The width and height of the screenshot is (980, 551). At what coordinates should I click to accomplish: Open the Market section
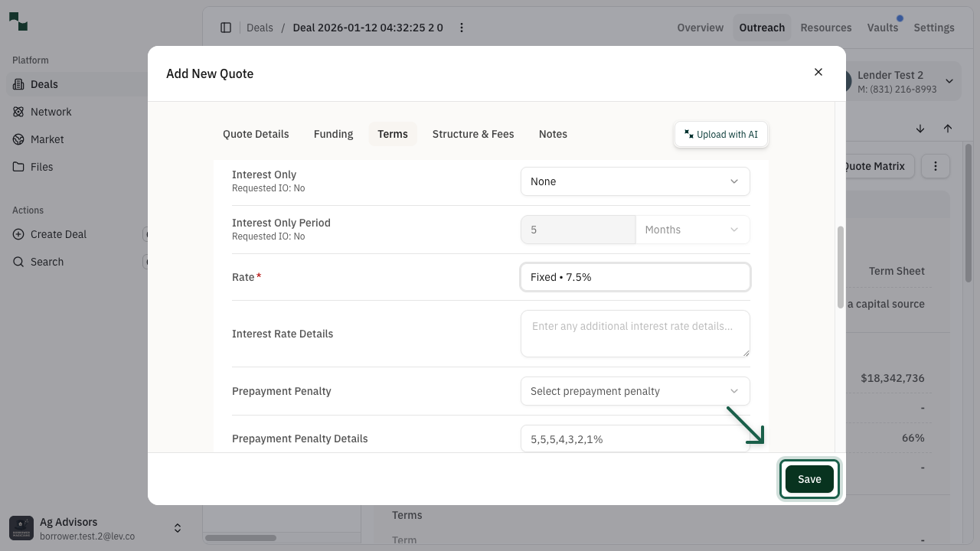tap(47, 139)
